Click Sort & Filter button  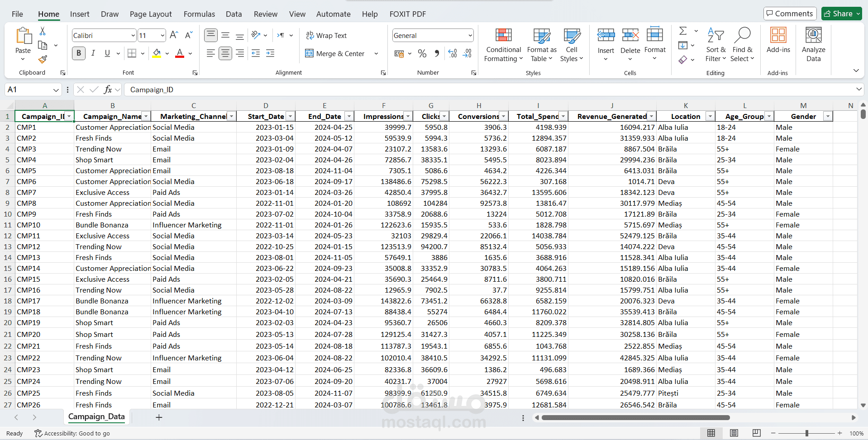pos(715,44)
